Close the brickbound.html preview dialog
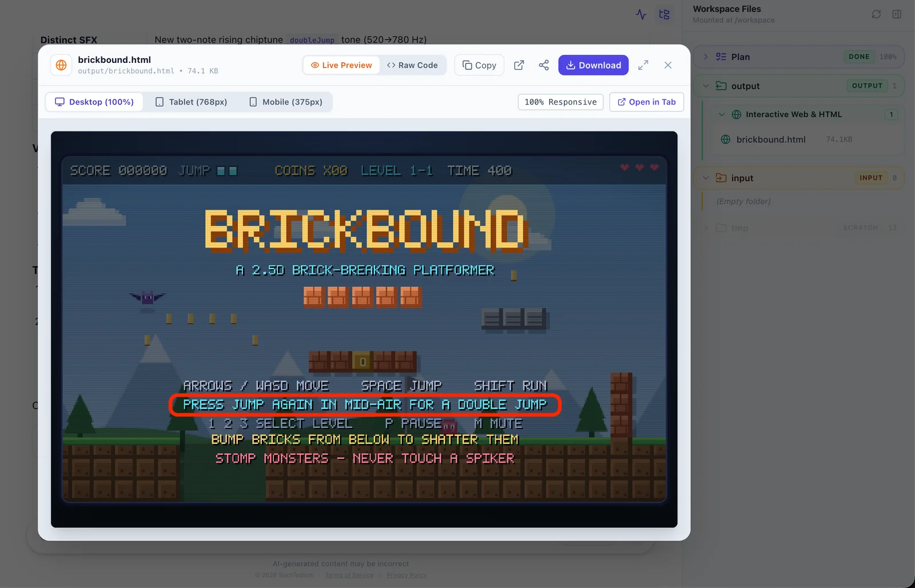The image size is (915, 588). (x=668, y=65)
